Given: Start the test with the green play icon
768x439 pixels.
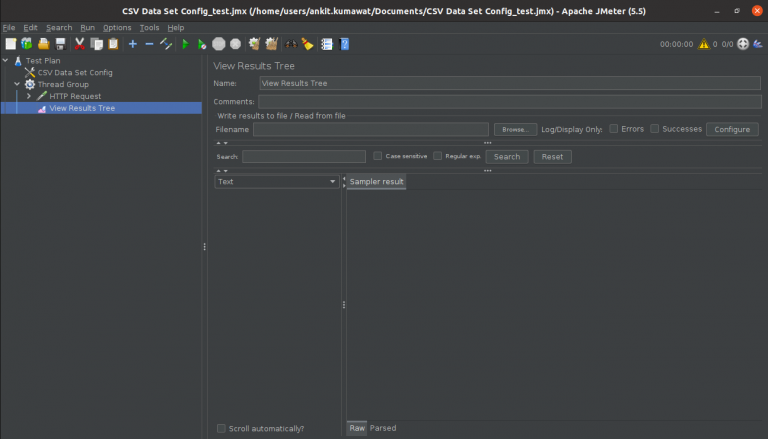Looking at the screenshot, I should pyautogui.click(x=185, y=44).
